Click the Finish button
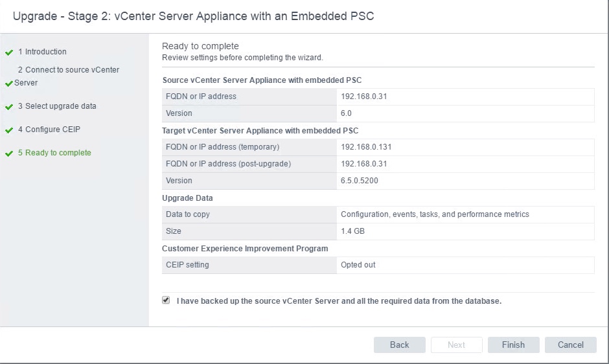Viewport: 609px width, 364px height. pyautogui.click(x=513, y=345)
